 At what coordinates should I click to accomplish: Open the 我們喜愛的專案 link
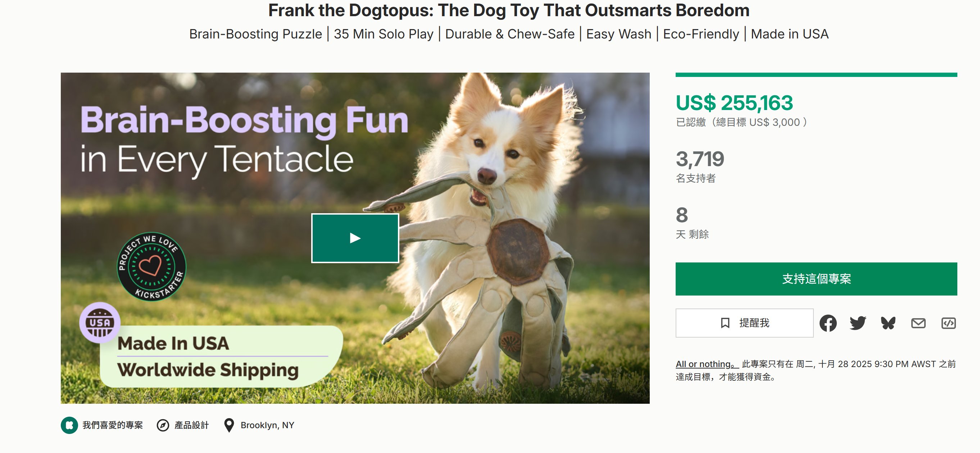(x=113, y=425)
